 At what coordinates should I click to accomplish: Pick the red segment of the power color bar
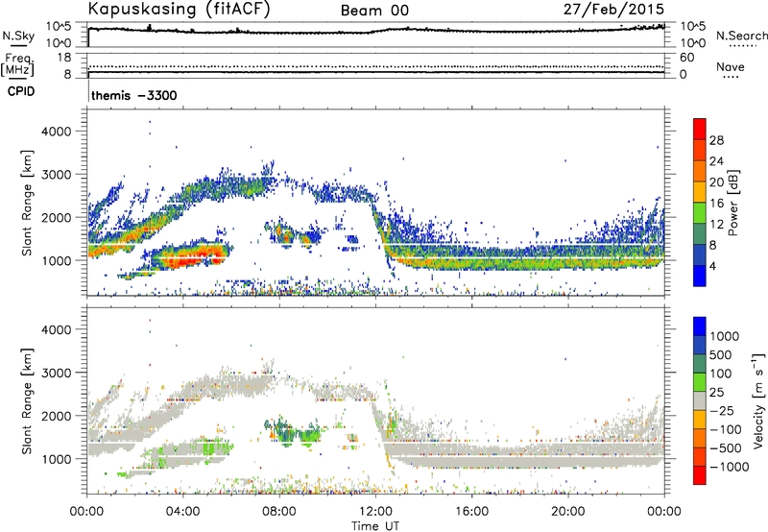pyautogui.click(x=700, y=129)
